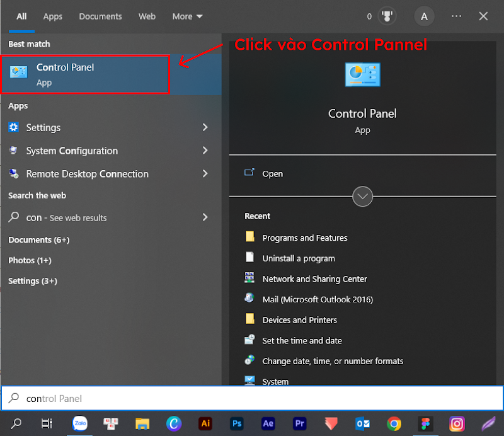Launch Adobe Illustrator from taskbar
The width and height of the screenshot is (504, 436).
point(205,423)
